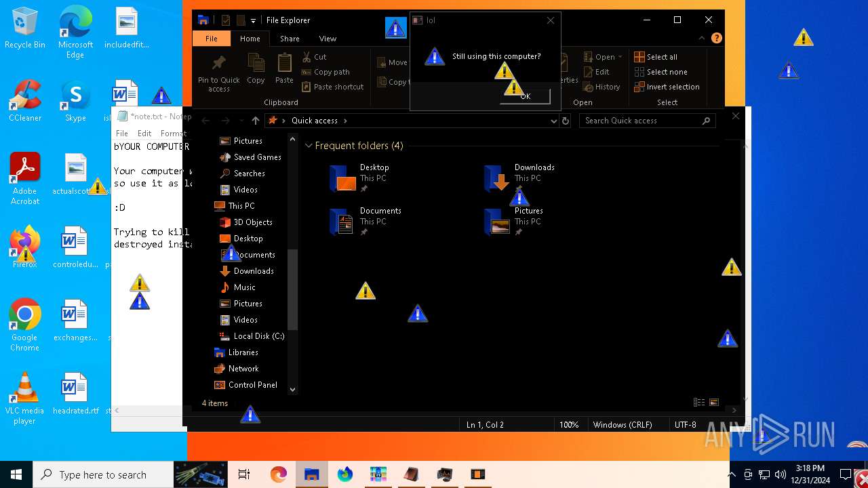
Task: Open the Windows Start menu
Action: click(16, 474)
